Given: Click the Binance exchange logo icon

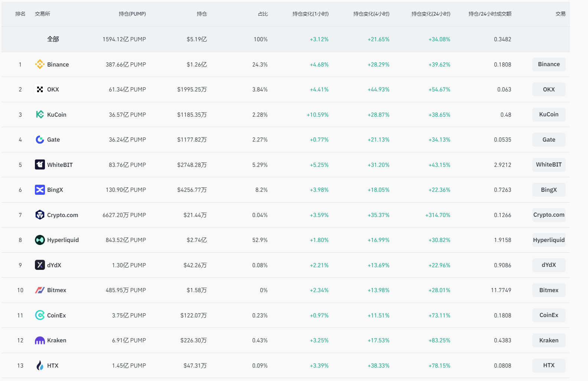Looking at the screenshot, I should pos(40,64).
